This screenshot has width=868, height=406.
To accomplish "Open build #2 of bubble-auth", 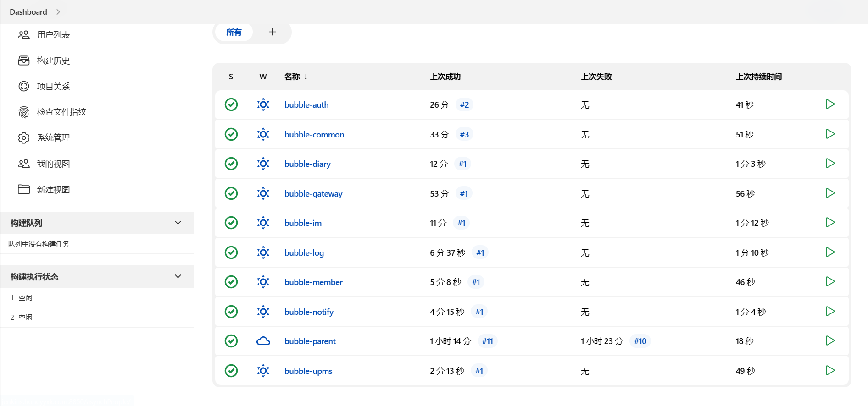I will (464, 104).
